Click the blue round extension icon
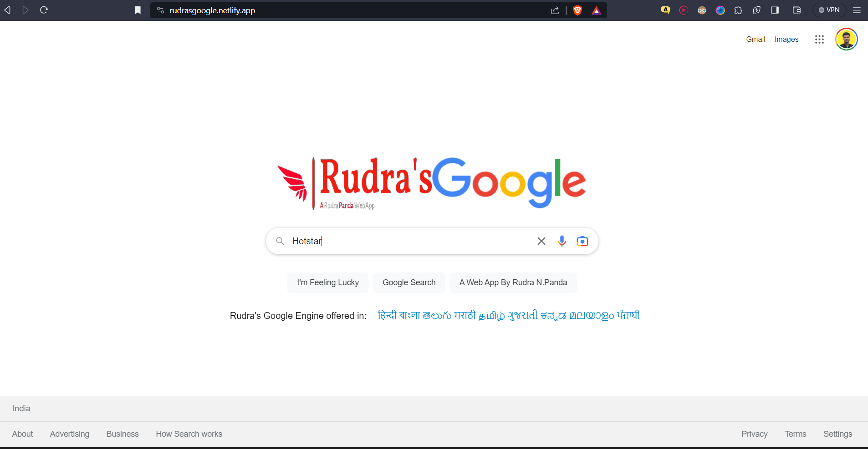 [720, 10]
